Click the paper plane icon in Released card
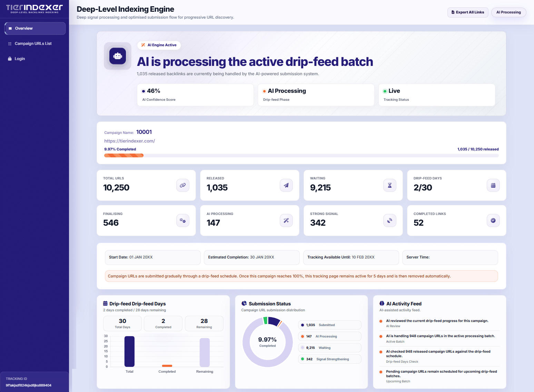This screenshot has width=534, height=392. point(286,185)
